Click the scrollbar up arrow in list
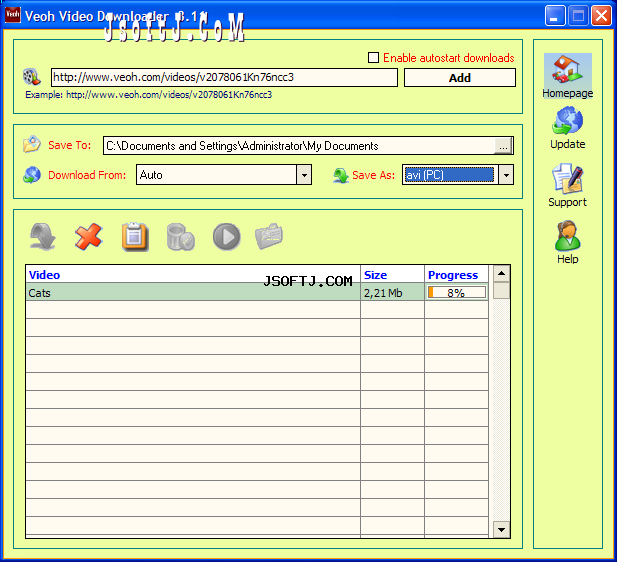 click(501, 274)
